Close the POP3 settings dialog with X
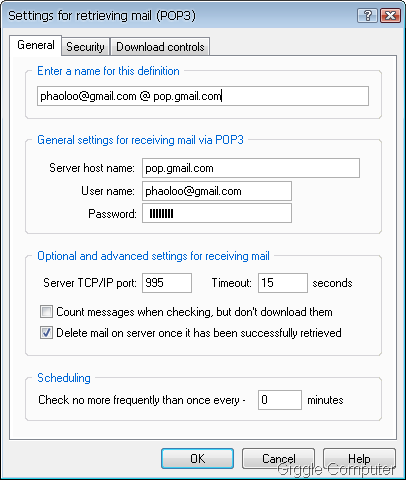This screenshot has height=480, width=406. tap(390, 16)
